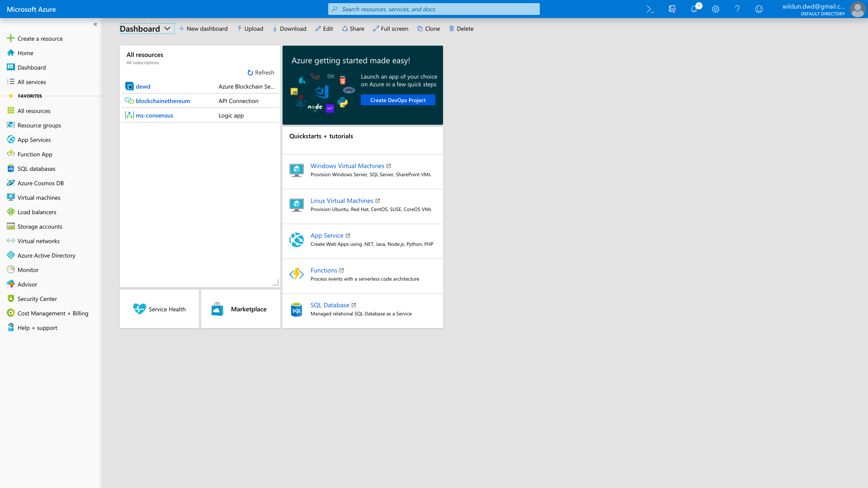868x488 pixels.
Task: Click the Create DevOps Project button
Action: click(x=398, y=100)
